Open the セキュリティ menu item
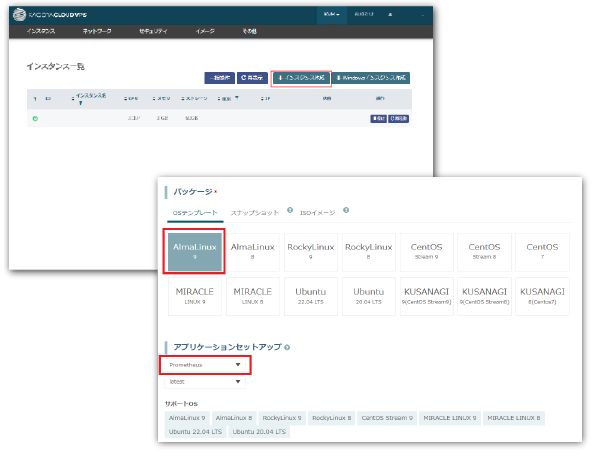The width and height of the screenshot is (600, 461). tap(150, 32)
